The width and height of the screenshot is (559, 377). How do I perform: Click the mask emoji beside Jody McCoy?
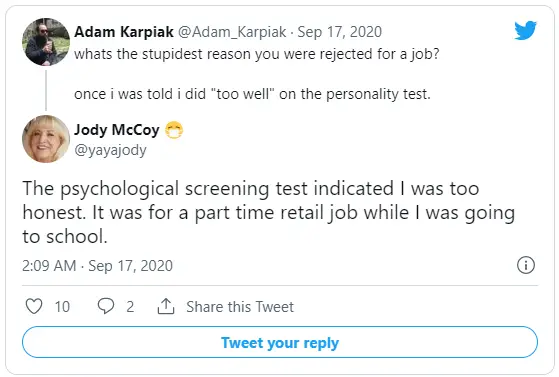pos(174,130)
